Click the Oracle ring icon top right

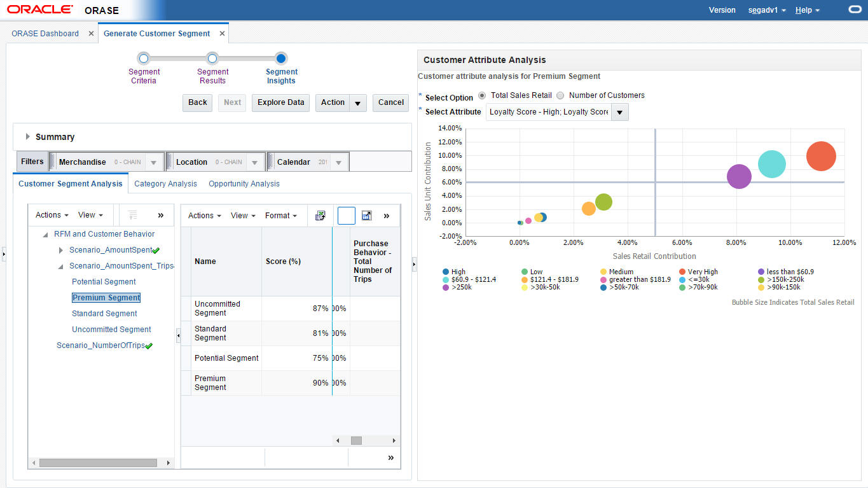click(x=855, y=10)
